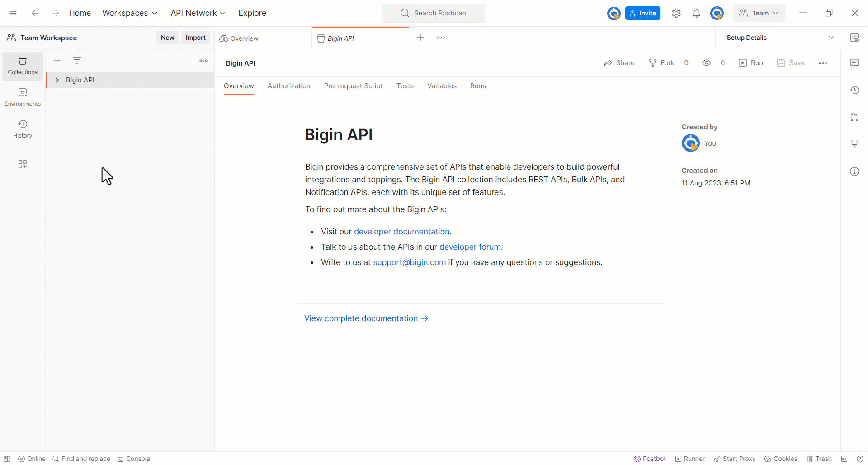Open the Console from the status bar
The image size is (868, 465).
(x=133, y=459)
